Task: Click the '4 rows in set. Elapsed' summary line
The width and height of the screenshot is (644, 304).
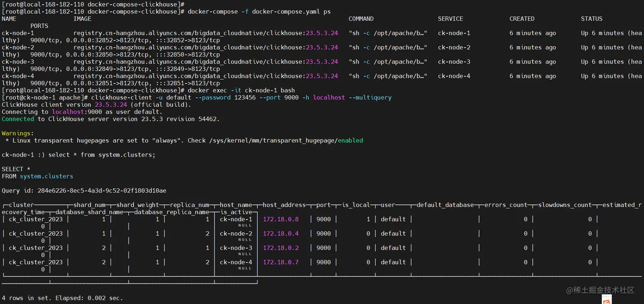Action: coord(62,298)
